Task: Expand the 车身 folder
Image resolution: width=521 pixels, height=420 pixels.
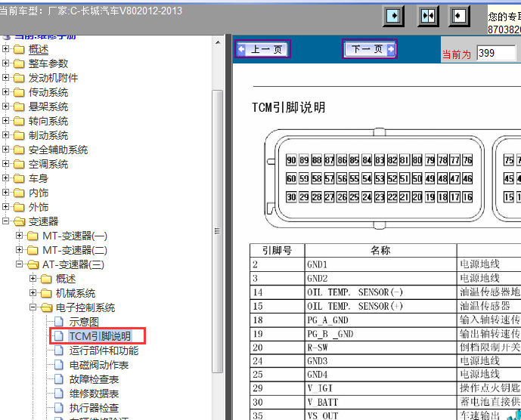Action: [5, 178]
